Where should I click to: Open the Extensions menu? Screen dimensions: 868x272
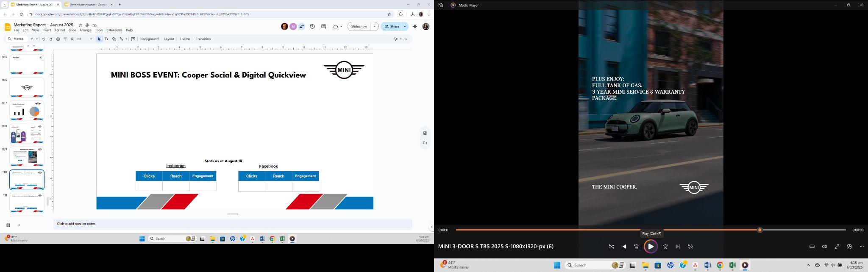point(114,30)
